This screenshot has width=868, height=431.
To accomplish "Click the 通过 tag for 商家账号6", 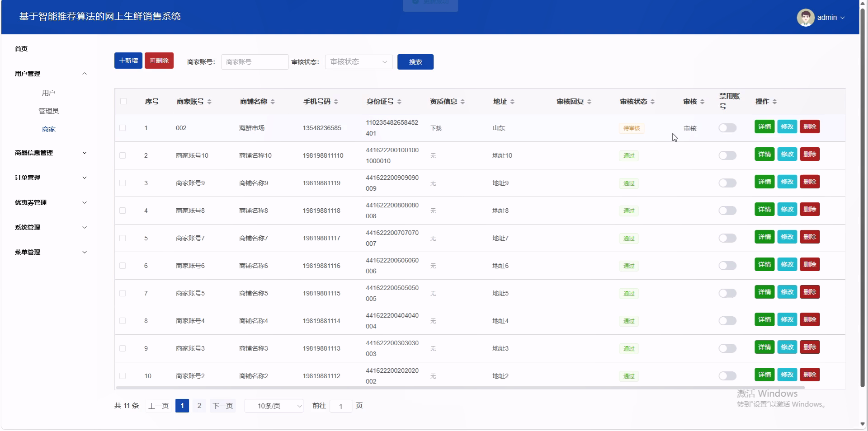I will coord(629,266).
